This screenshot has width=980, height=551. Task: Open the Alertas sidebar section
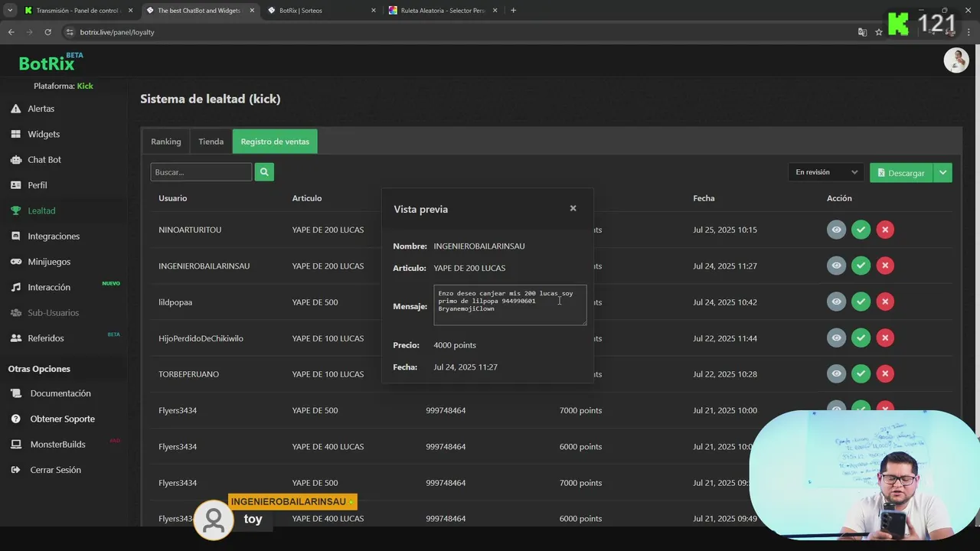click(x=41, y=109)
